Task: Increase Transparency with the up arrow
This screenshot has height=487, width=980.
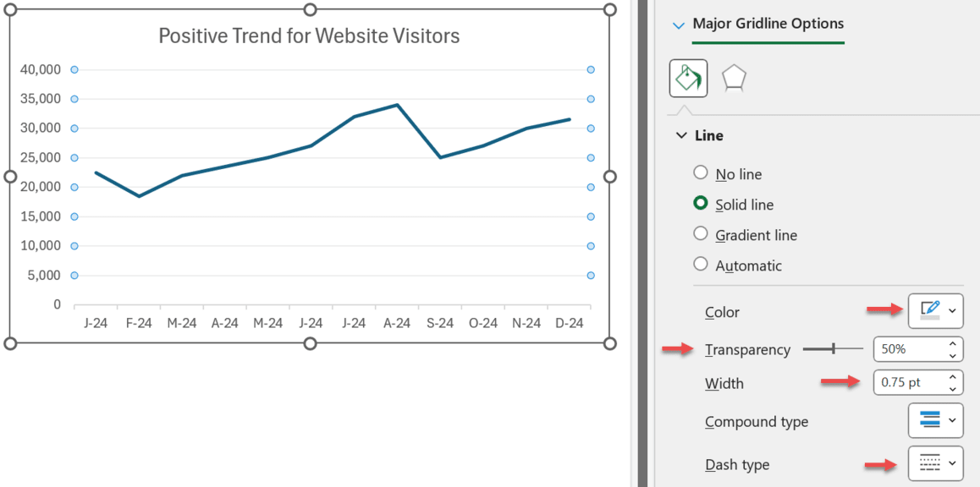Action: (x=953, y=343)
